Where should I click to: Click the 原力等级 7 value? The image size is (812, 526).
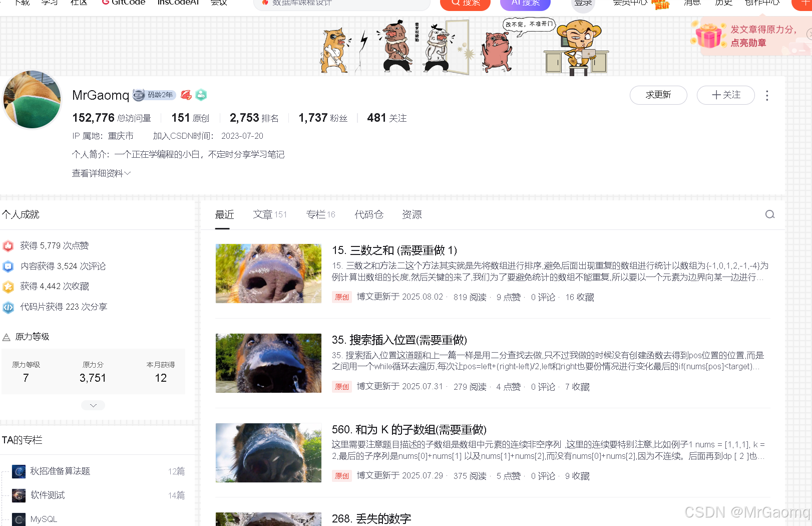coord(26,378)
